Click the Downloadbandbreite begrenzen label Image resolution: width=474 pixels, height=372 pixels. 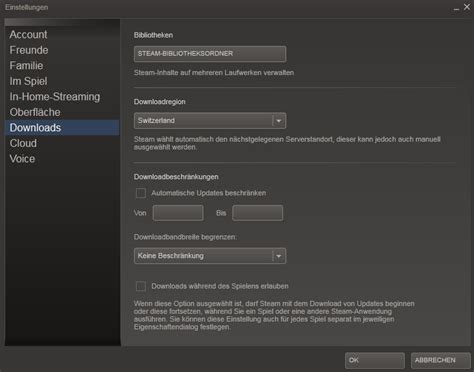pyautogui.click(x=185, y=237)
